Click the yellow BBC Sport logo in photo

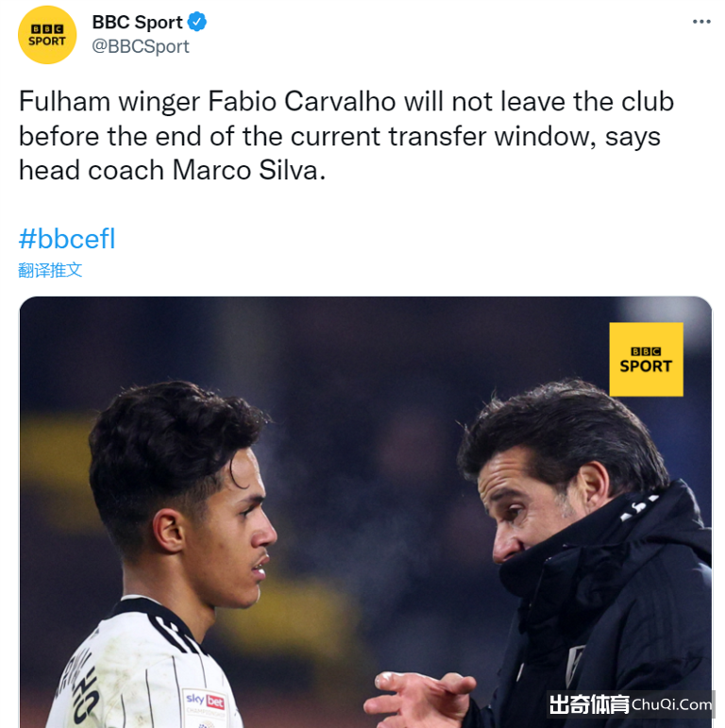646,360
